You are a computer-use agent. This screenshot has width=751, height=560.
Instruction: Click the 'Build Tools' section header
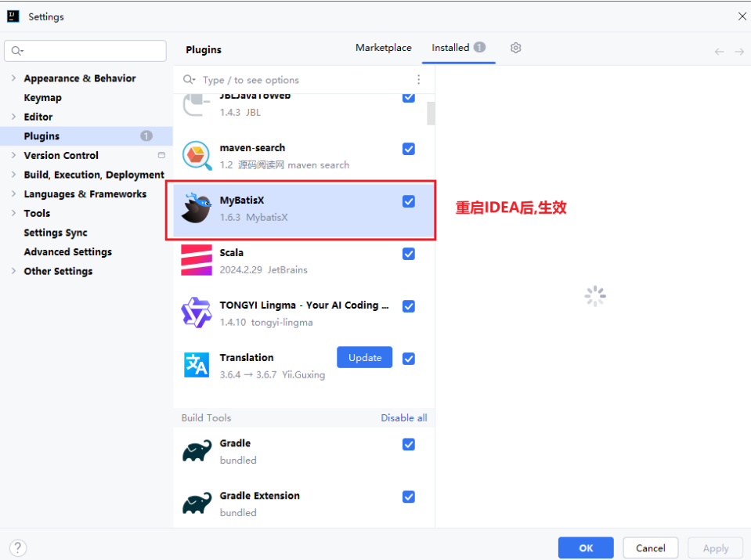206,417
